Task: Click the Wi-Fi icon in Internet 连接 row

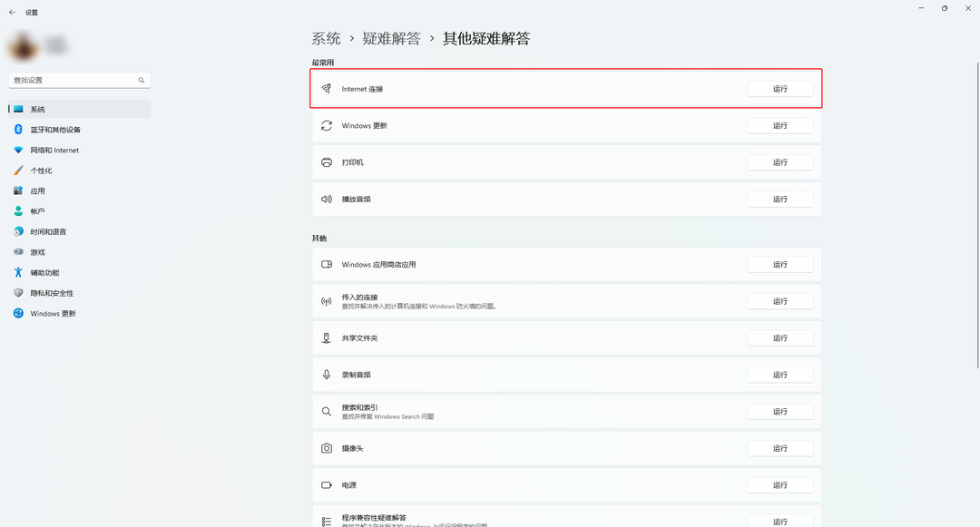Action: pyautogui.click(x=327, y=89)
